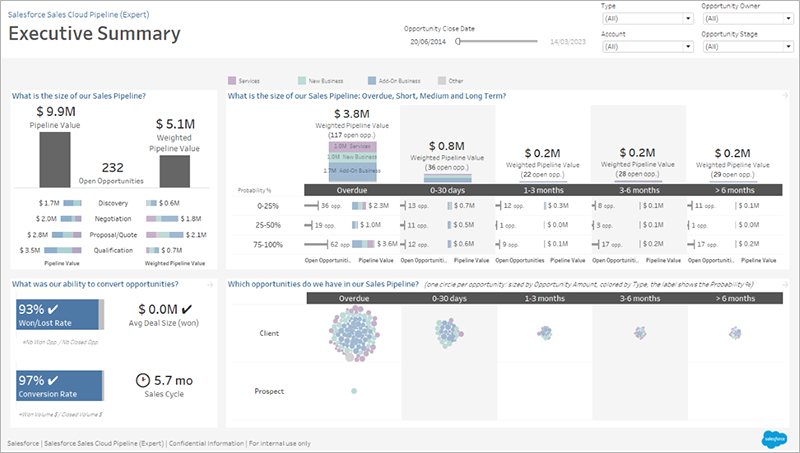Click the Client 0-30 days bubble cluster
This screenshot has width=800, height=453.
[x=449, y=334]
